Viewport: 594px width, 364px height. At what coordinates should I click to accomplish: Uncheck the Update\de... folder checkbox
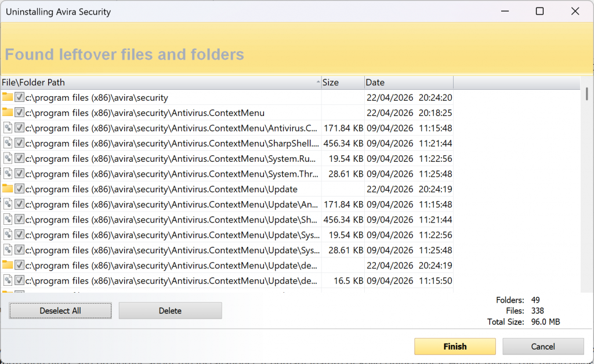(19, 265)
